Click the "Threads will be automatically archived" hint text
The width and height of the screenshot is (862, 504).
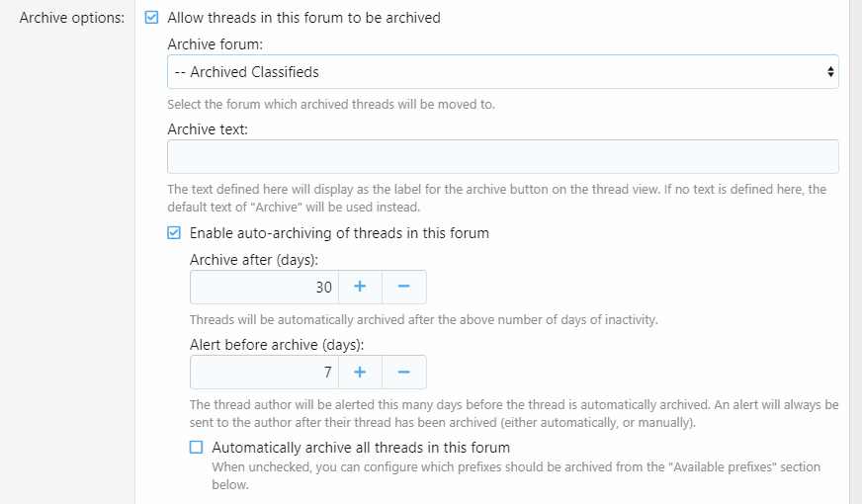click(x=424, y=319)
